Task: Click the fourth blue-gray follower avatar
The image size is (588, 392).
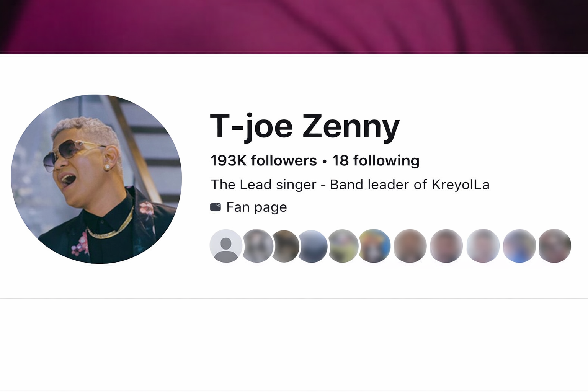Action: pos(313,246)
